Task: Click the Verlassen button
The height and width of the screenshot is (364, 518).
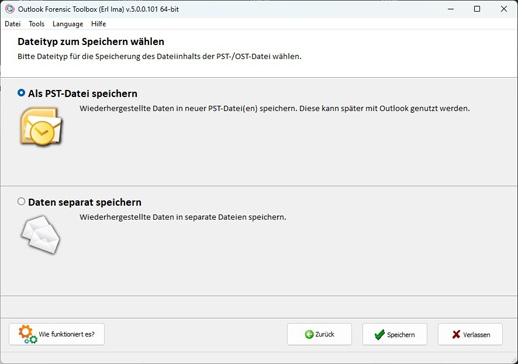Action: pyautogui.click(x=470, y=334)
